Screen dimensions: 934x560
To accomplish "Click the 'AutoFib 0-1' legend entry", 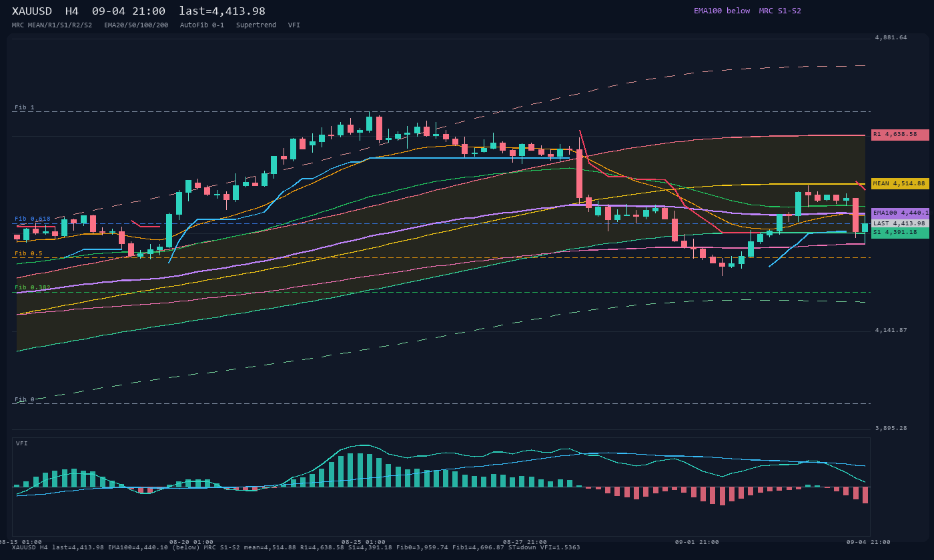I will pyautogui.click(x=202, y=25).
